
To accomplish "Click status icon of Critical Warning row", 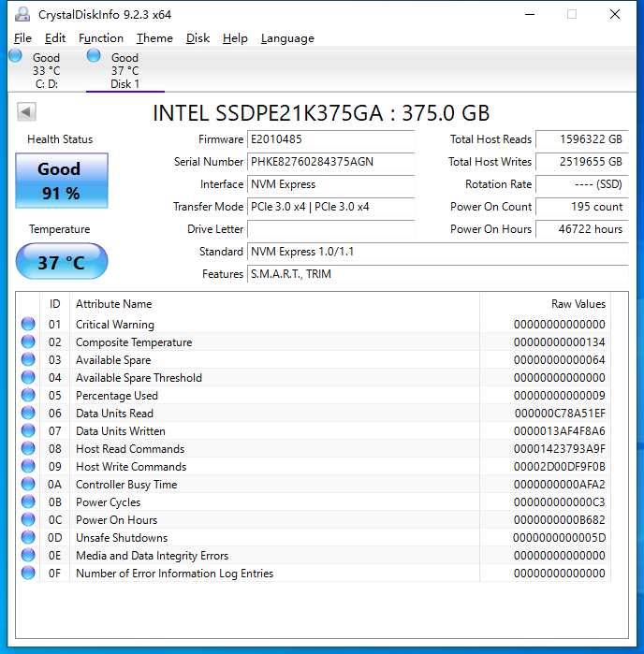I will click(x=28, y=324).
